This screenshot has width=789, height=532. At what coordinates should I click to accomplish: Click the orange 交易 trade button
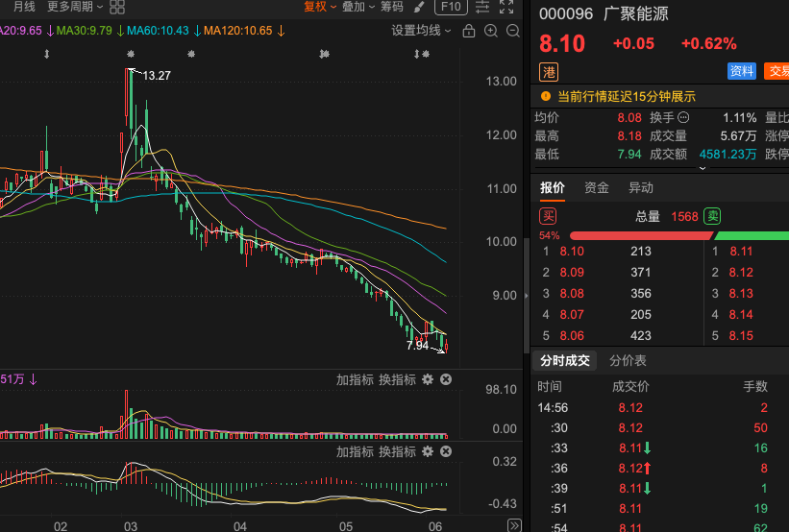pyautogui.click(x=777, y=71)
